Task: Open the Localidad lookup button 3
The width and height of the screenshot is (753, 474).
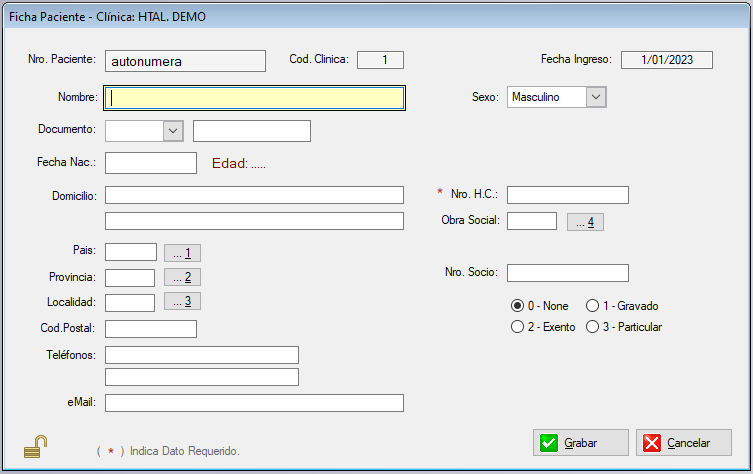Action: point(182,301)
